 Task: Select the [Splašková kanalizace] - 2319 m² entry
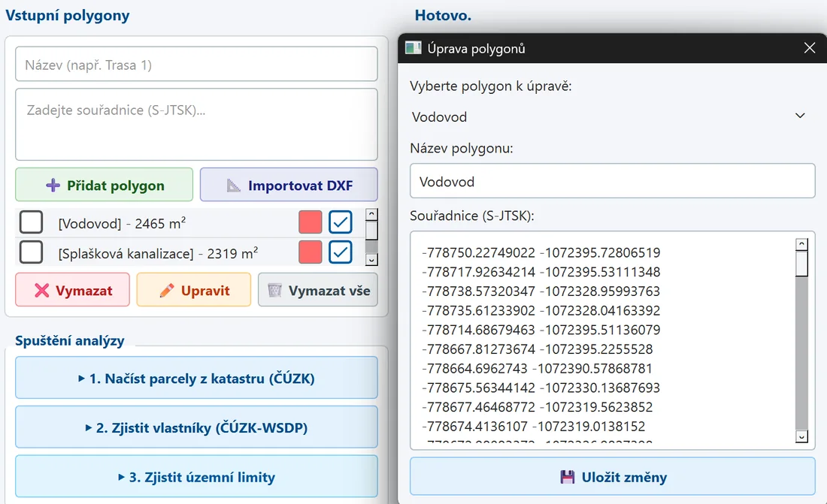pyautogui.click(x=158, y=254)
